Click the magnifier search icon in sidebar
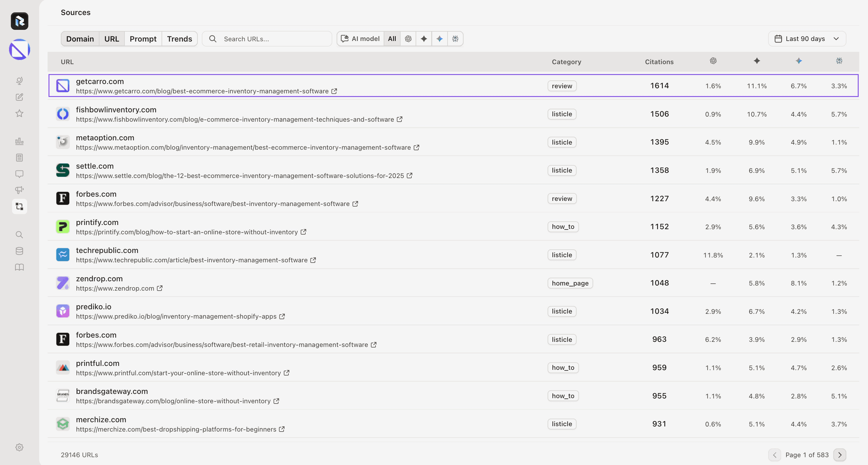 pyautogui.click(x=20, y=235)
